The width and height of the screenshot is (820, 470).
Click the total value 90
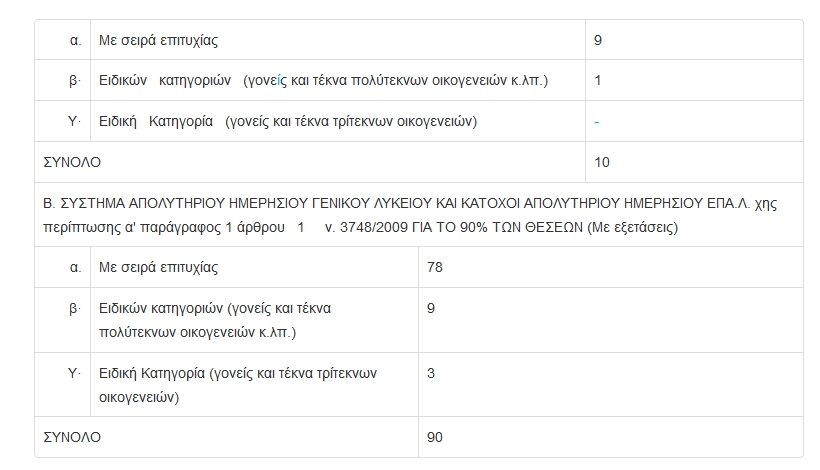click(x=434, y=437)
